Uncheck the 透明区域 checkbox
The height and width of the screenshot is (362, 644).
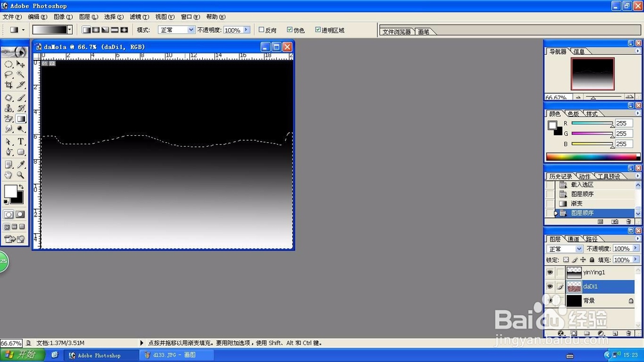pos(317,30)
